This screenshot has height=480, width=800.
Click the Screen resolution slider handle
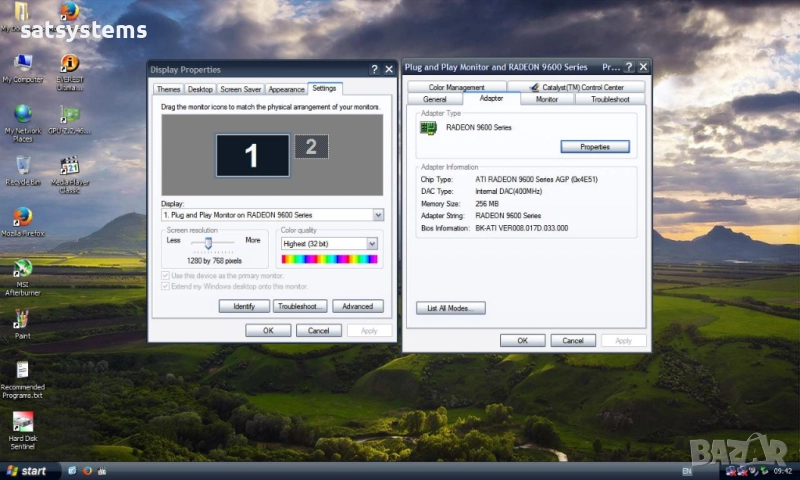coord(208,243)
